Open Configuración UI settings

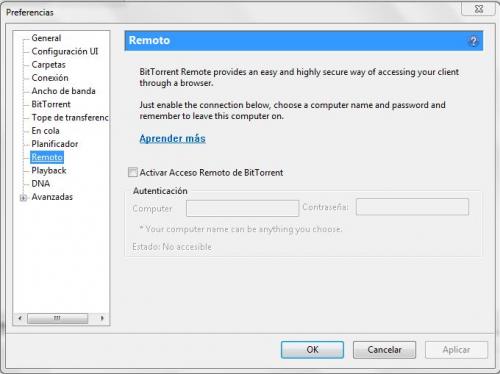(x=65, y=51)
